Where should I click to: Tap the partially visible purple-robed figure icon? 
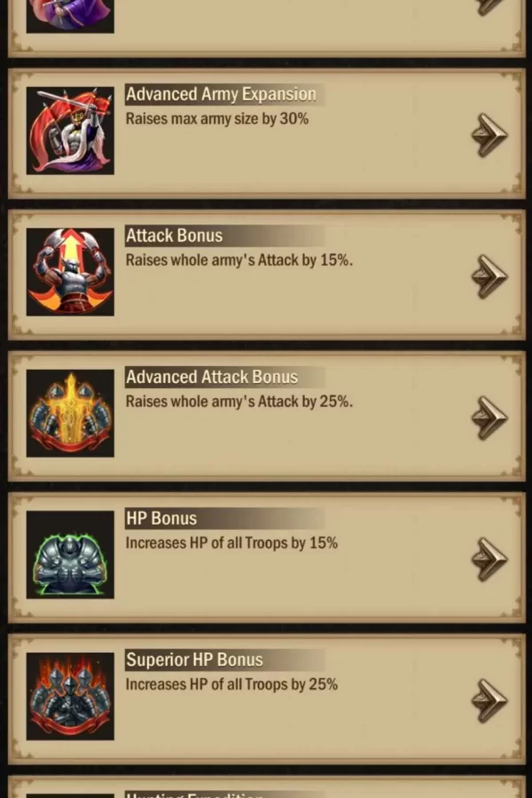(70, 16)
